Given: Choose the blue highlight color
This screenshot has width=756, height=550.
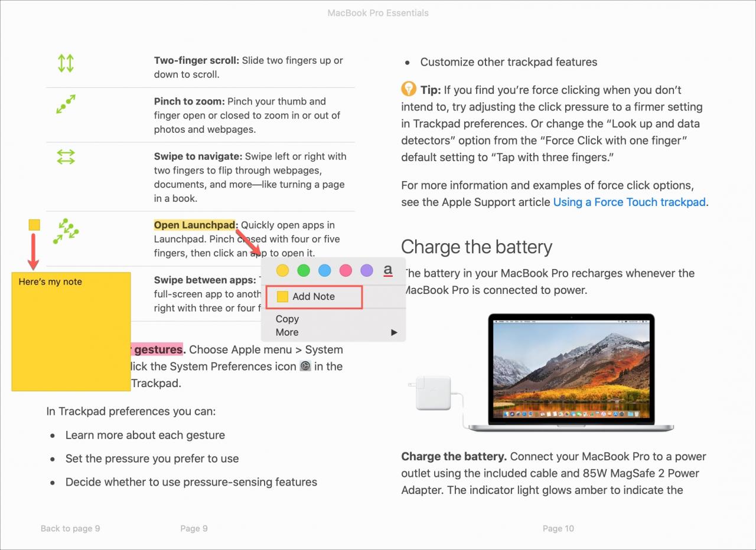Looking at the screenshot, I should [x=324, y=270].
